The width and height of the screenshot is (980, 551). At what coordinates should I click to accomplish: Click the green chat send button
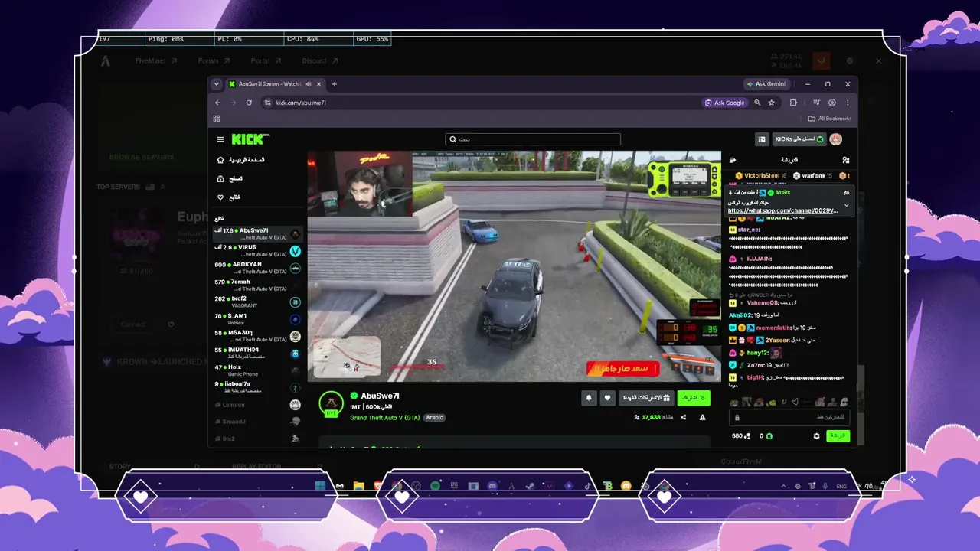point(838,436)
